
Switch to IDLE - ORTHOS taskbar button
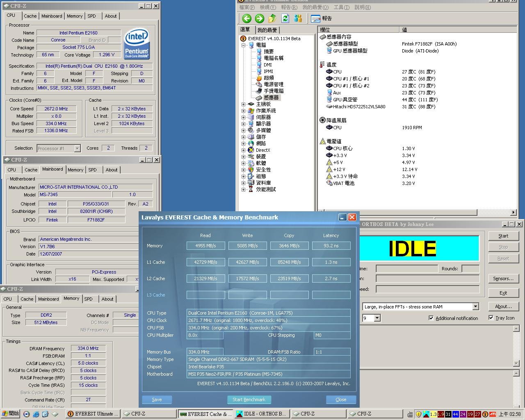tap(261, 414)
